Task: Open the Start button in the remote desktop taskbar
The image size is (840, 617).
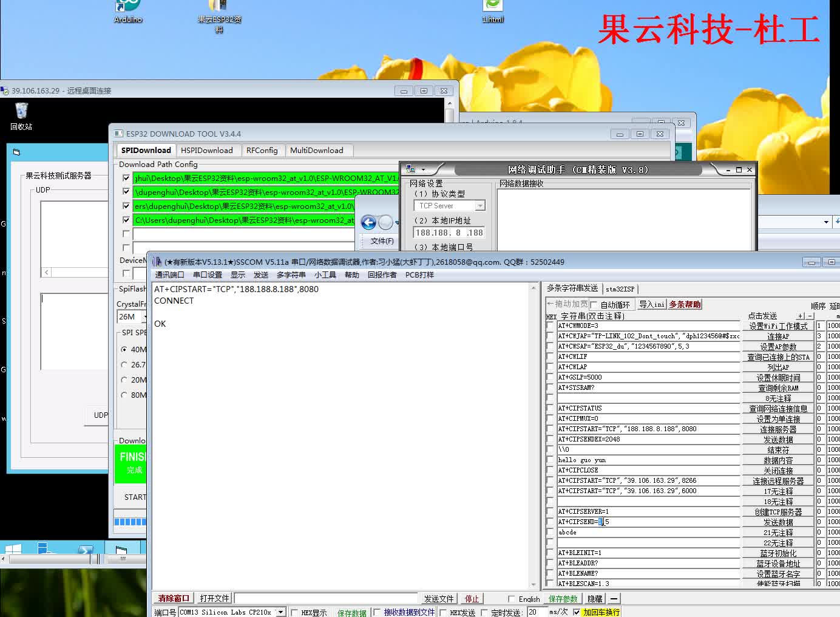Action: [x=13, y=549]
